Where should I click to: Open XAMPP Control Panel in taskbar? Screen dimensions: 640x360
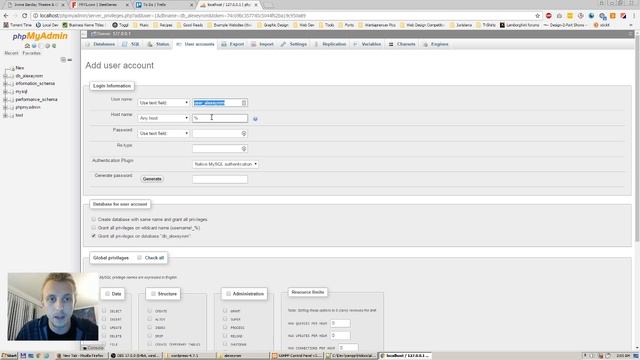pos(298,356)
